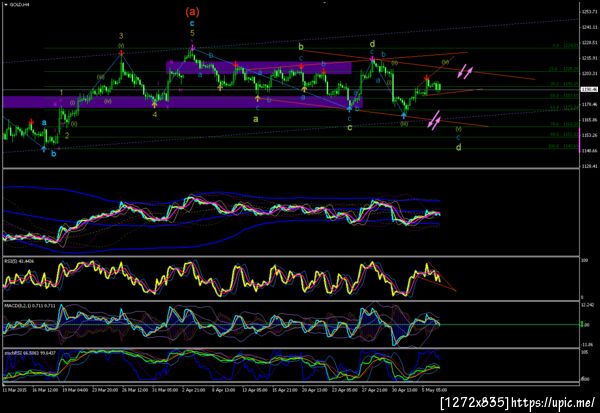Click the 16 Mar 12:00 time label
Image resolution: width=600 pixels, height=413 pixels.
click(45, 390)
